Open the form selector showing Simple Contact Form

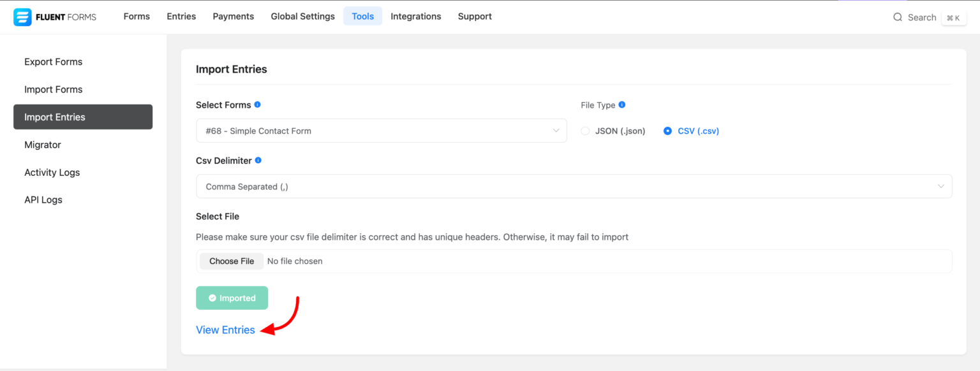[x=381, y=130]
